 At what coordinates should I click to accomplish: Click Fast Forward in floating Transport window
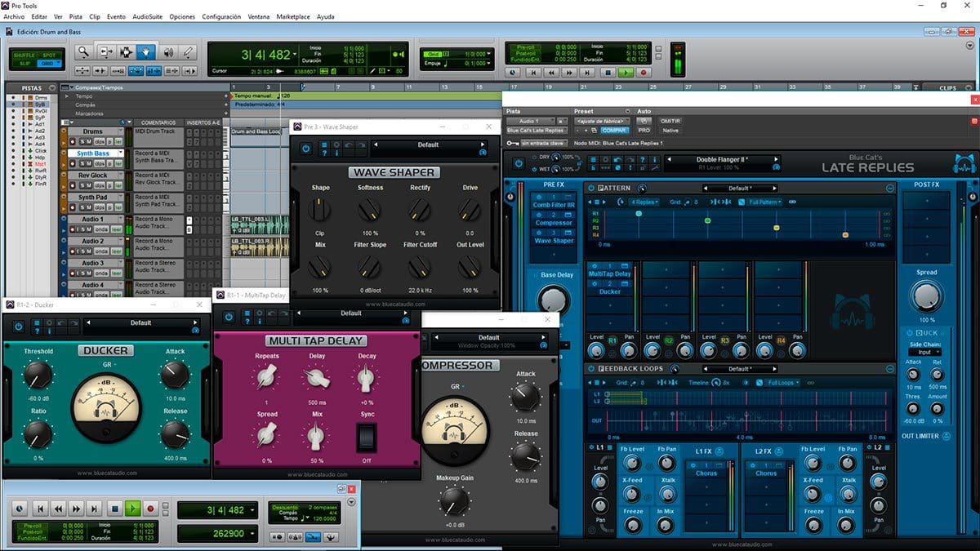click(76, 509)
